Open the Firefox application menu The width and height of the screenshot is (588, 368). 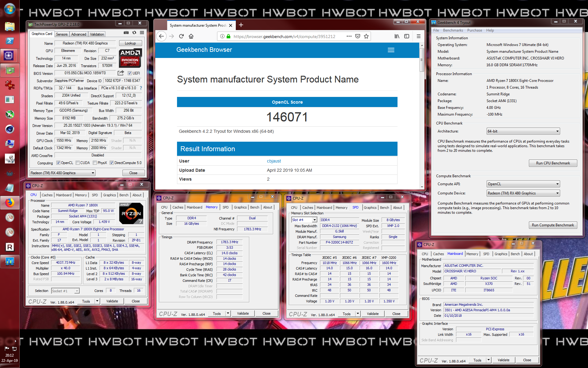418,36
